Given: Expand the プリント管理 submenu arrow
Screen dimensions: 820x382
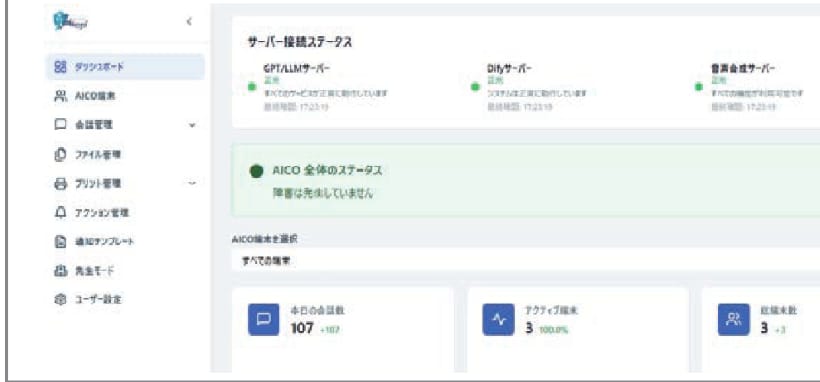Looking at the screenshot, I should click(x=192, y=184).
